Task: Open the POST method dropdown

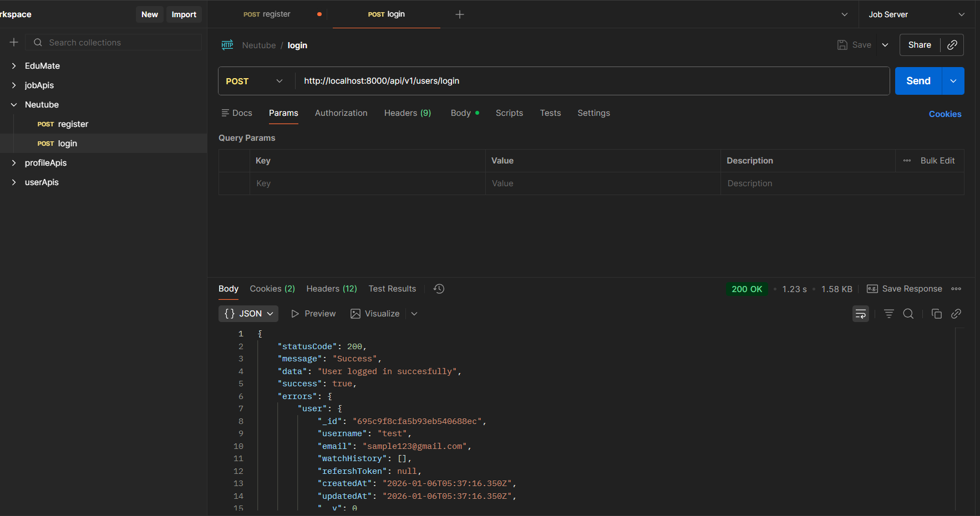Action: pyautogui.click(x=255, y=81)
